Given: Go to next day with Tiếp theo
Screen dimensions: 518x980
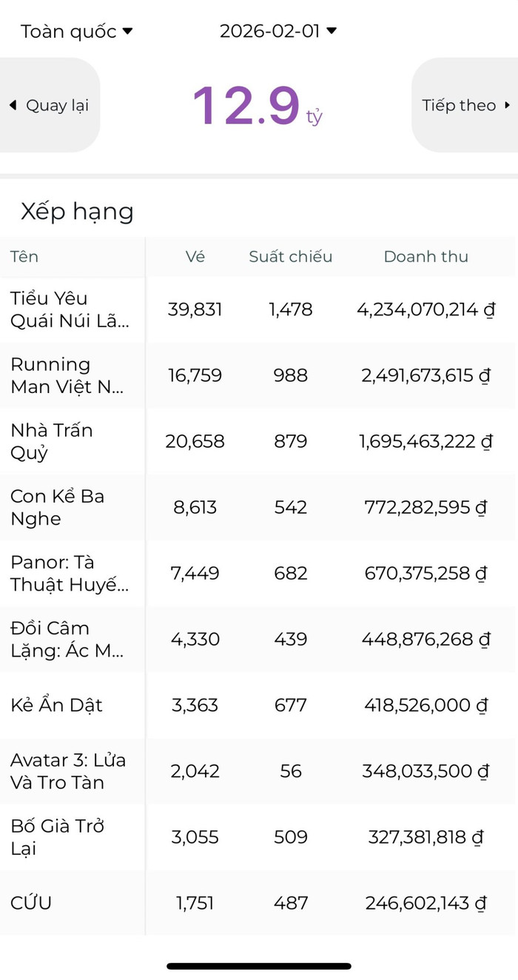Looking at the screenshot, I should (465, 105).
